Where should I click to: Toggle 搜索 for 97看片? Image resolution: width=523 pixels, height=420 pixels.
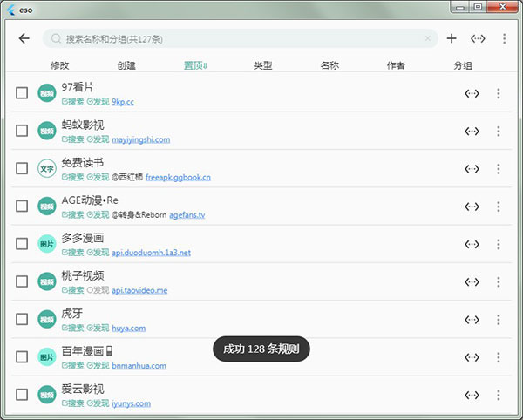point(72,102)
